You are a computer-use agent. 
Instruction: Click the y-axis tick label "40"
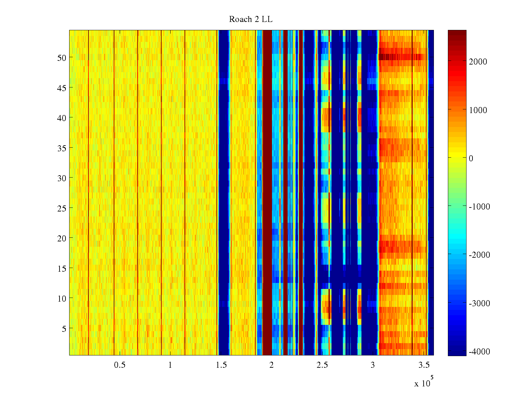[62, 118]
